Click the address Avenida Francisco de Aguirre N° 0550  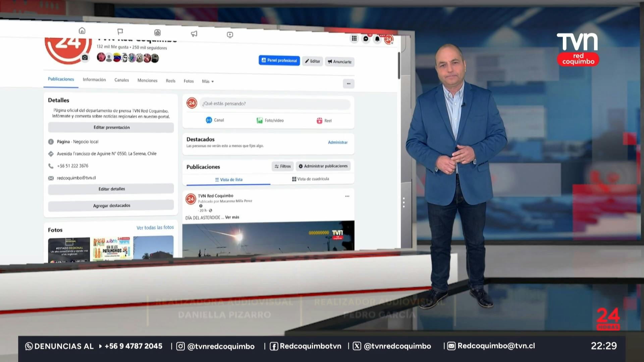(x=106, y=154)
